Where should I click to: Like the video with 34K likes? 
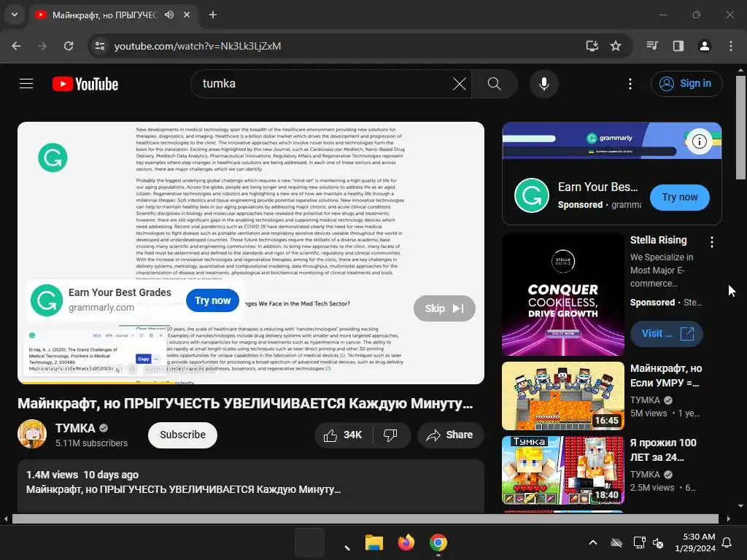(x=343, y=435)
